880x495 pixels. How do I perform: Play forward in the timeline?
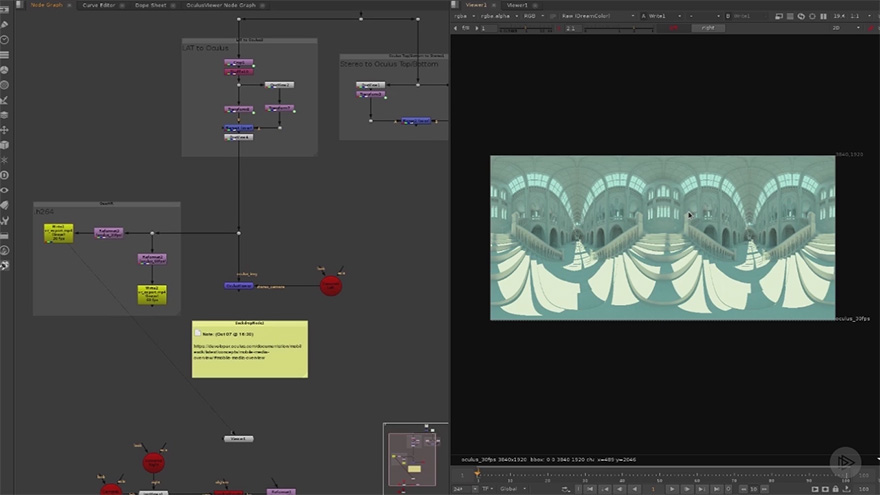click(672, 489)
